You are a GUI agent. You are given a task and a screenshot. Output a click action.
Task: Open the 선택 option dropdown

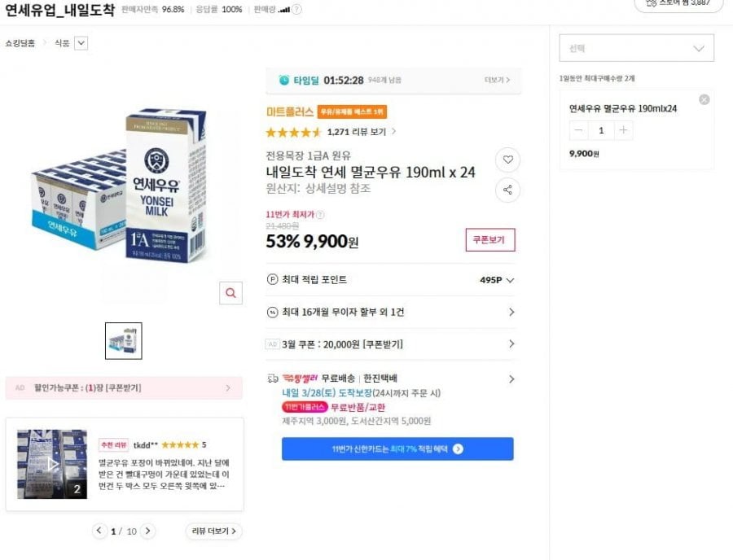(x=636, y=48)
